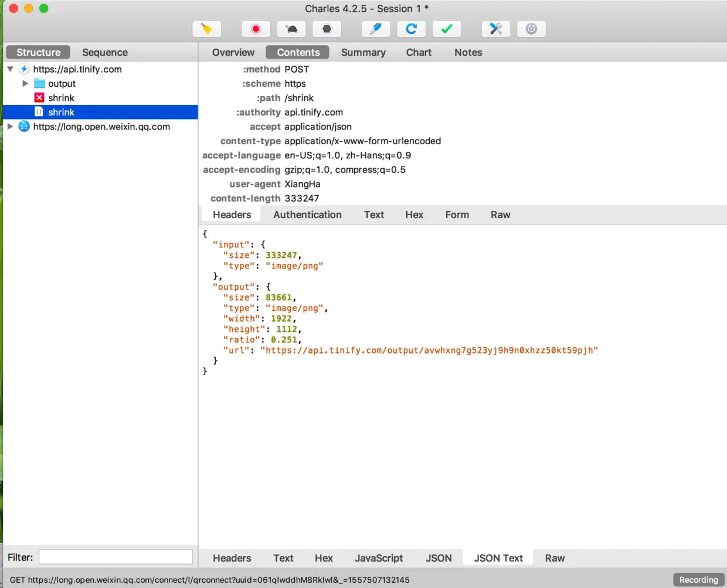This screenshot has width=727, height=588.
Task: Clear the session with the broom icon
Action: [206, 29]
